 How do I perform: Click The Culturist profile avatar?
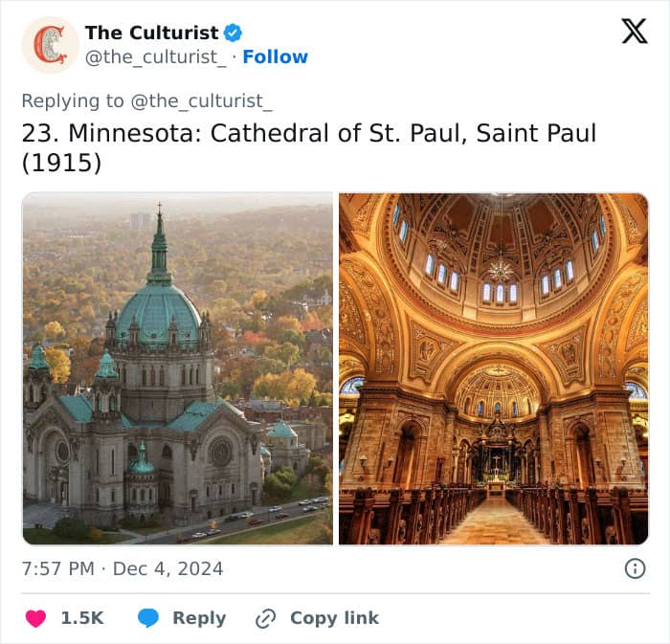pyautogui.click(x=50, y=45)
